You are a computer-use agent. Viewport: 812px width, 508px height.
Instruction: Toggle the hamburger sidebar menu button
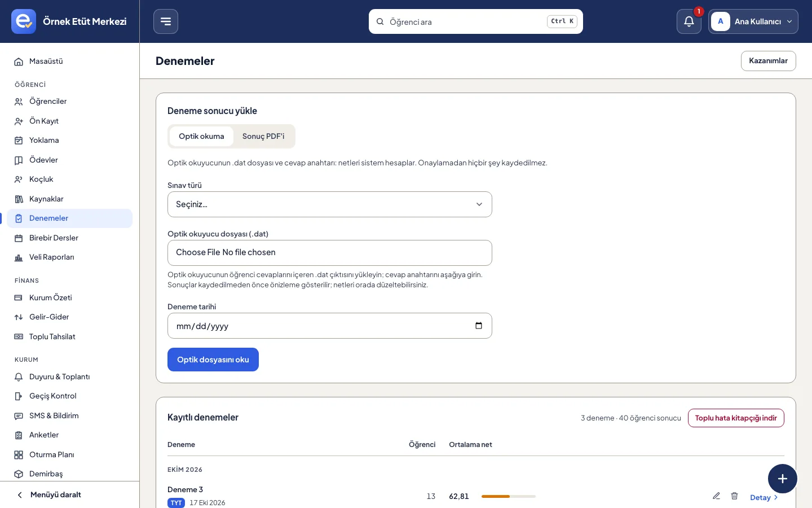click(x=166, y=21)
